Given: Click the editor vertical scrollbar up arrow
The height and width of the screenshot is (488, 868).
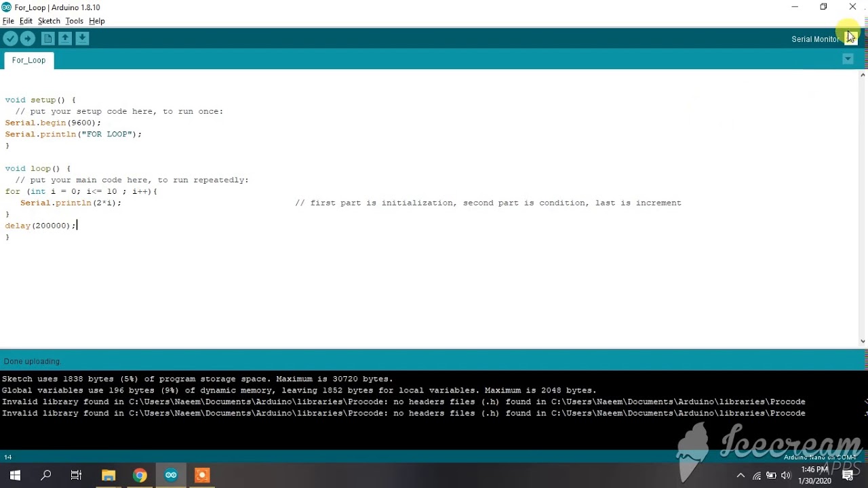Looking at the screenshot, I should click(863, 75).
